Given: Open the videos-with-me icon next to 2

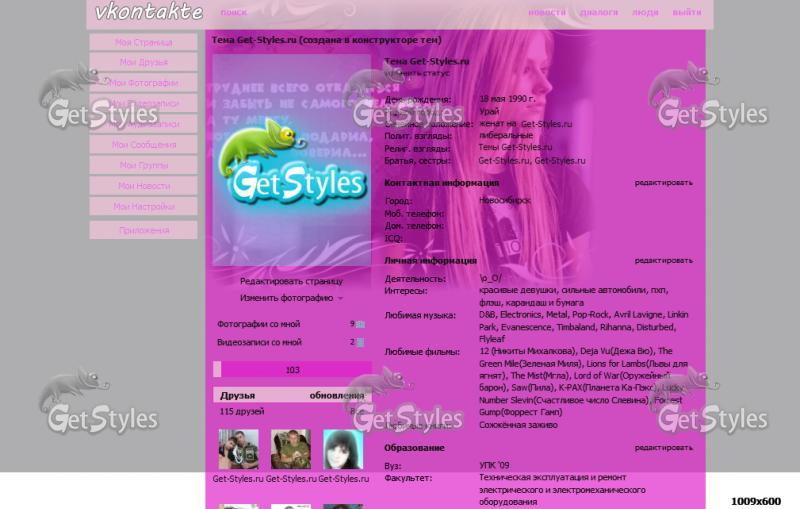Looking at the screenshot, I should 360,343.
